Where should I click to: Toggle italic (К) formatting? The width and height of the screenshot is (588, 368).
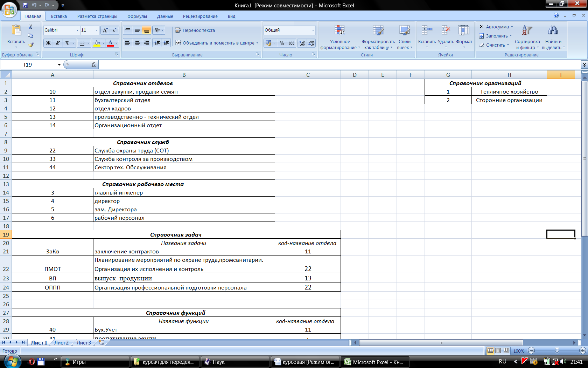pos(58,43)
